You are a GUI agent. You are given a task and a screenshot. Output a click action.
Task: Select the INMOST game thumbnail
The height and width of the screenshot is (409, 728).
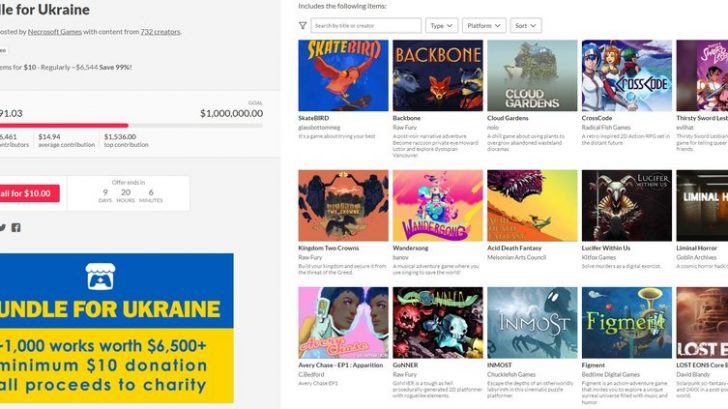pyautogui.click(x=532, y=322)
